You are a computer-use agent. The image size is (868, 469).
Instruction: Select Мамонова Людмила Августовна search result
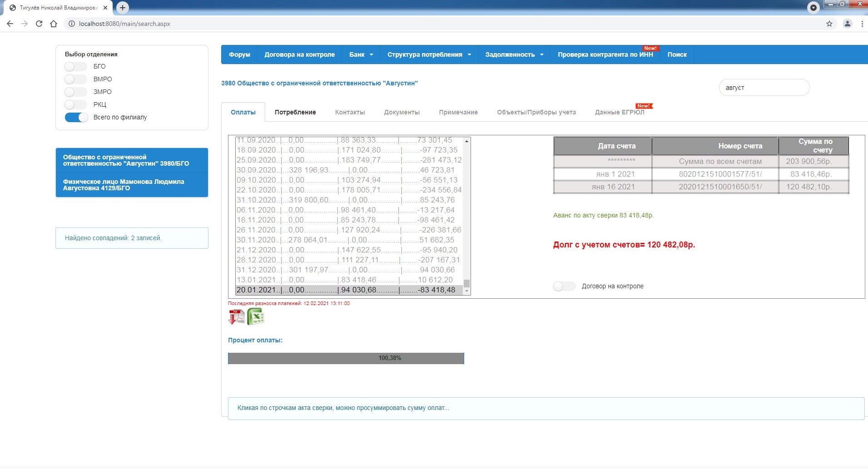(x=132, y=185)
